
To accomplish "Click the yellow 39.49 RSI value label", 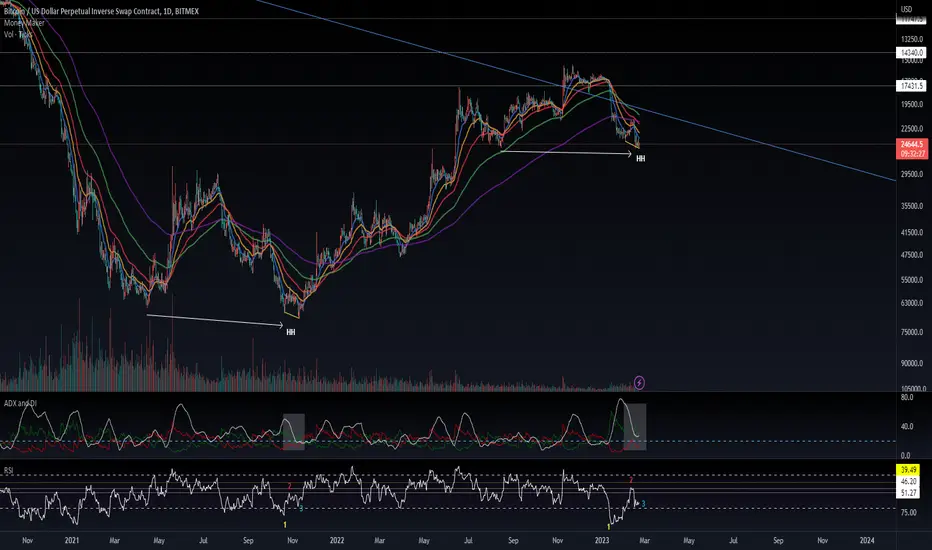I will [908, 470].
